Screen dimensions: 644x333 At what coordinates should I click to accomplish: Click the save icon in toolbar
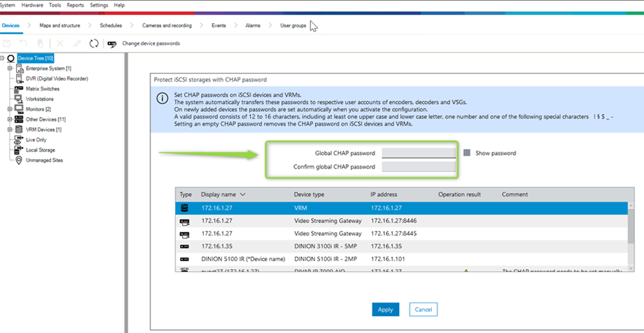(x=7, y=43)
